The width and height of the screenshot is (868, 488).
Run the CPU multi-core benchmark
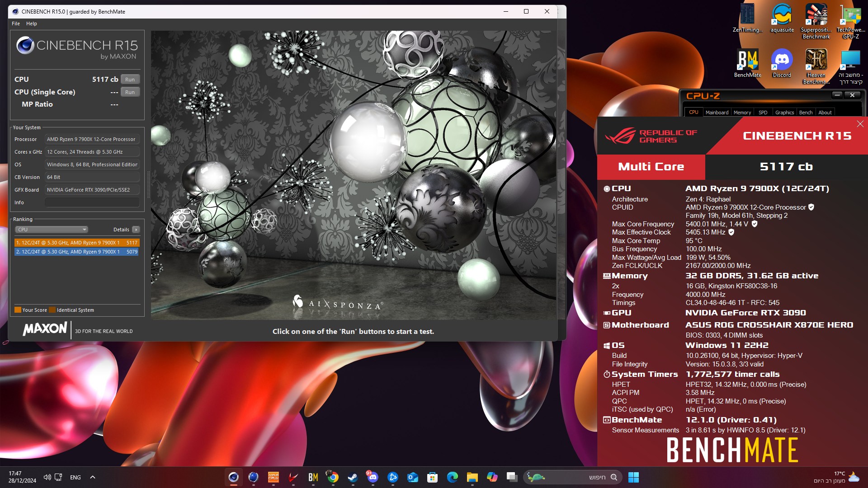130,80
